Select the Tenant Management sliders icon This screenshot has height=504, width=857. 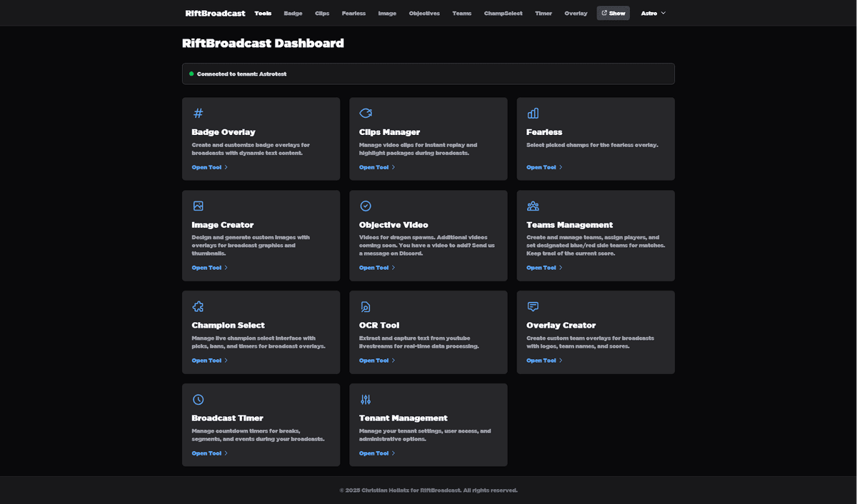pos(365,399)
